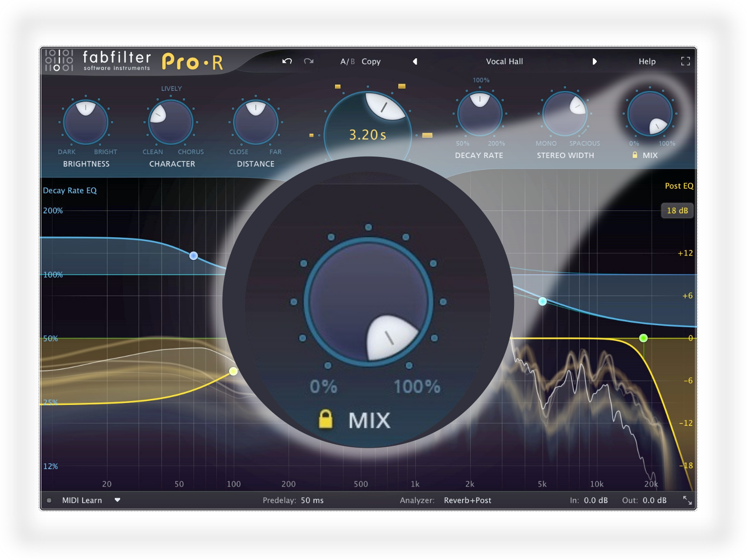Click the redo arrow icon

308,61
